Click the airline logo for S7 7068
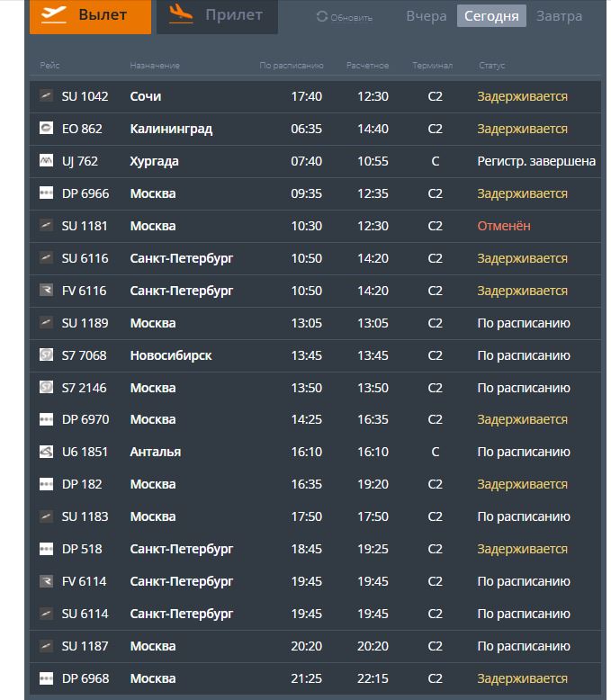 [x=46, y=354]
